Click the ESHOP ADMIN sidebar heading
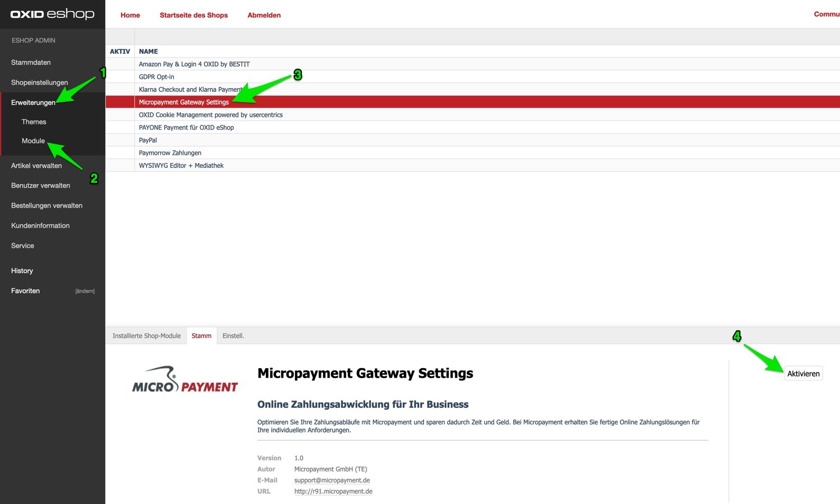This screenshot has width=840, height=504. pyautogui.click(x=33, y=41)
